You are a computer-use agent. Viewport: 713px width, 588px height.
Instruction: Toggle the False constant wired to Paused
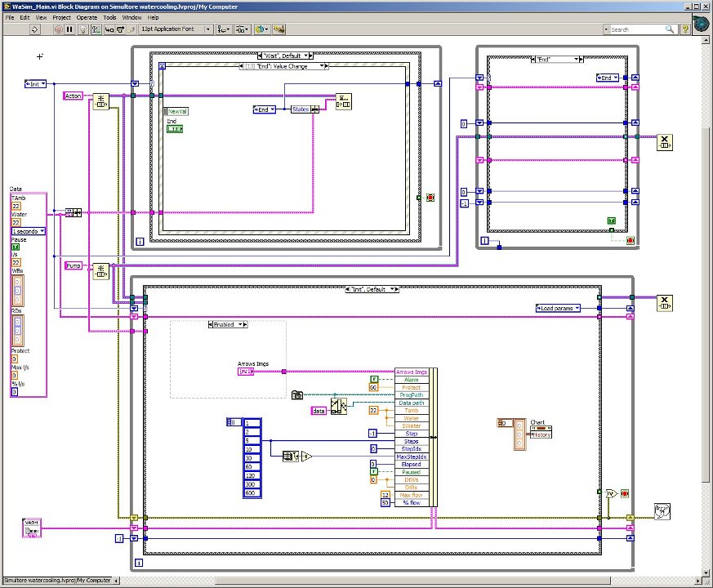(374, 471)
